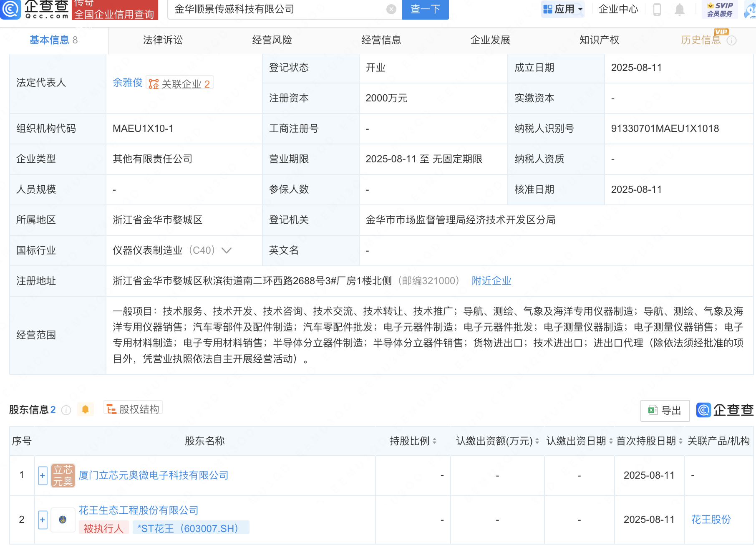Click the 导出 export button

(x=665, y=411)
